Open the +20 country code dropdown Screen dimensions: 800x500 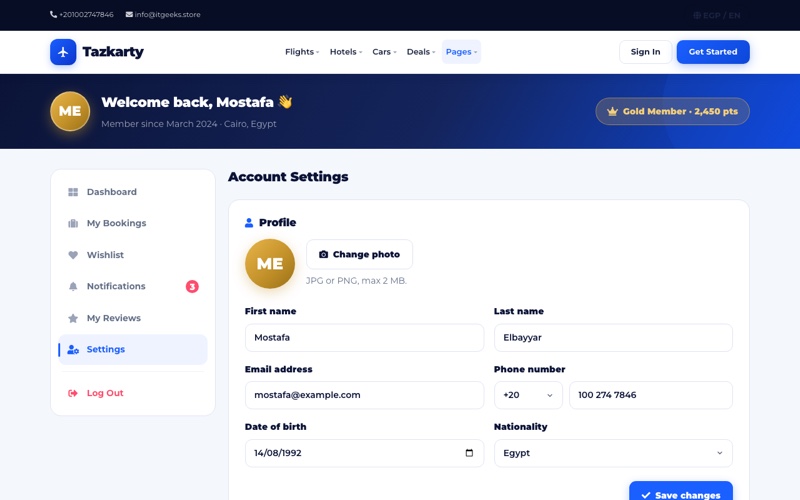(528, 395)
